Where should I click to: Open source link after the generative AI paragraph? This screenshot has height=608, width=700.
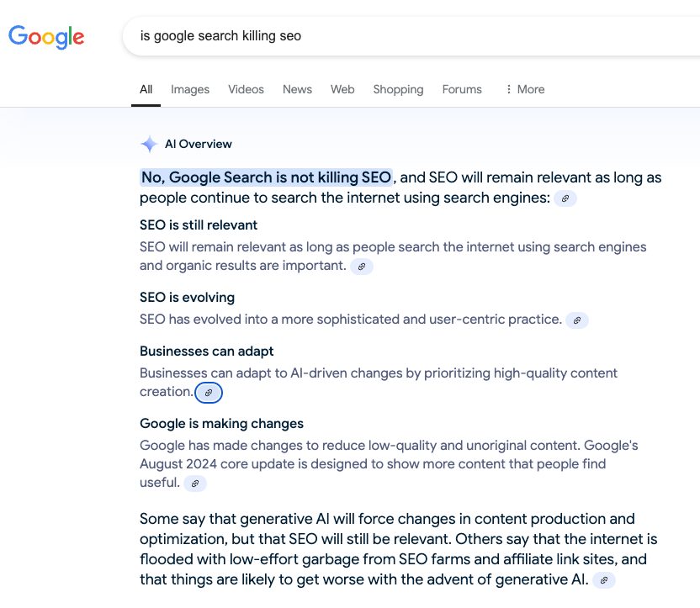coord(604,580)
